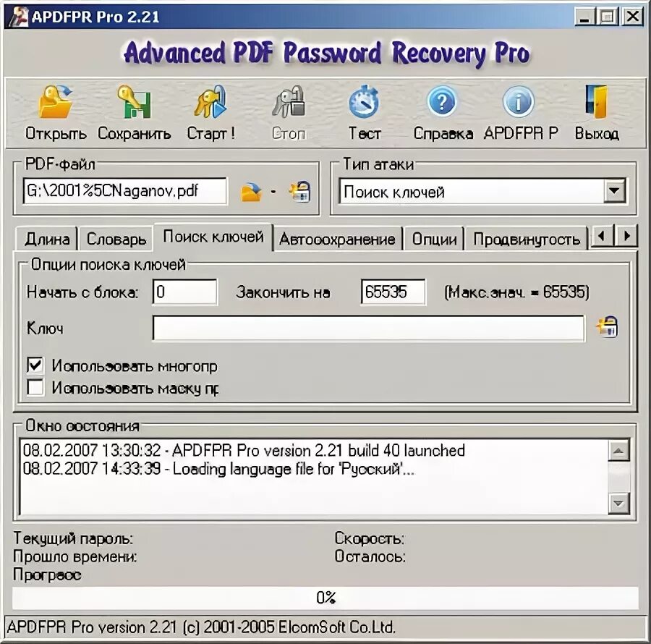Viewport: 651px width, 644px height.
Task: Click the status window scroll down arrow
Action: [618, 503]
